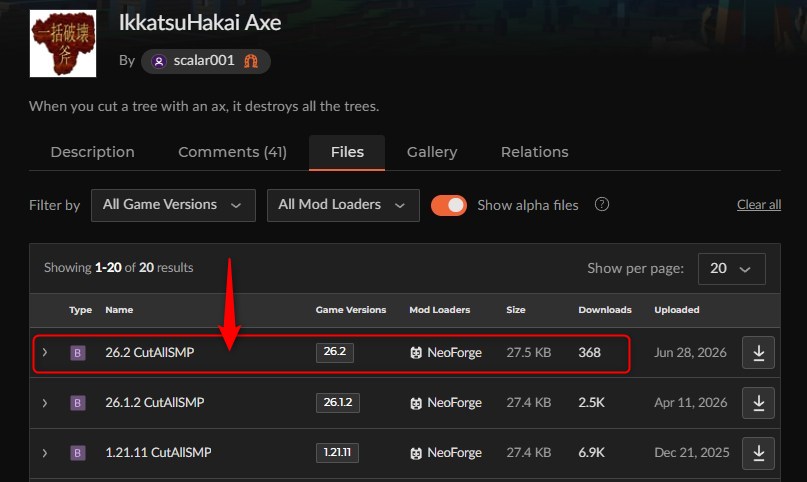Click the Game Versions column header
This screenshot has width=807, height=482.
(351, 310)
